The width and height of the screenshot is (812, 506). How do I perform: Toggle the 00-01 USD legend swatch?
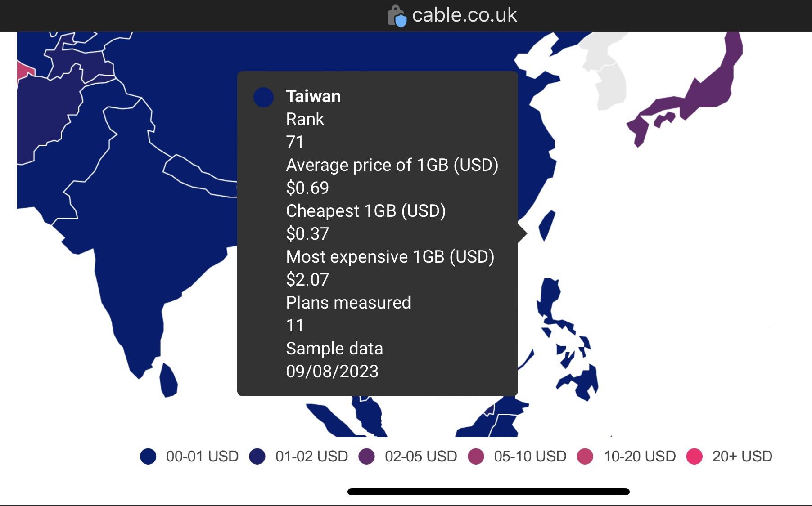[x=148, y=456]
